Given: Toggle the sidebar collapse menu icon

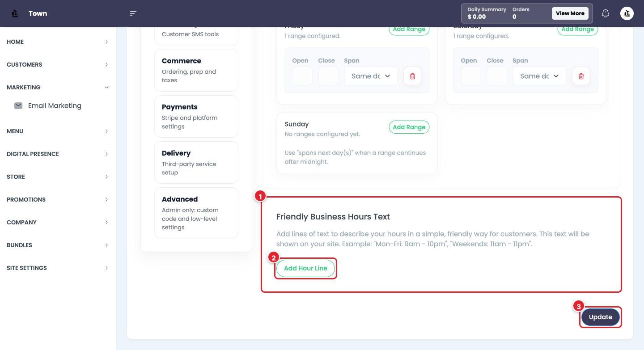Looking at the screenshot, I should [133, 13].
